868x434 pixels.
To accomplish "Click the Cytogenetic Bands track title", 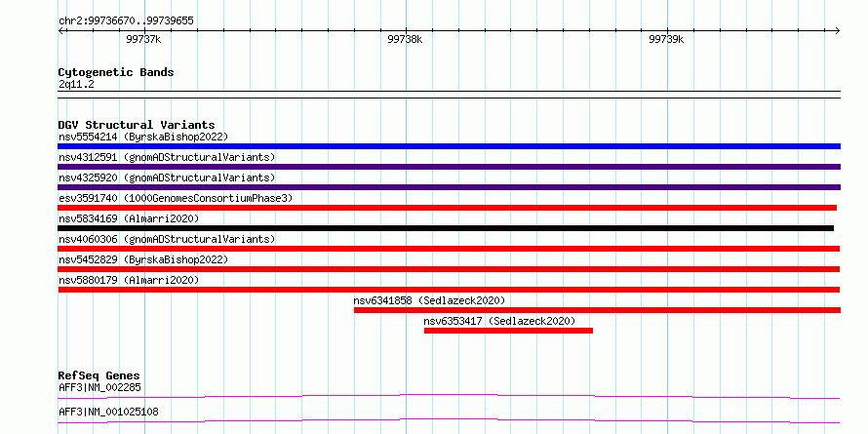I will click(116, 72).
